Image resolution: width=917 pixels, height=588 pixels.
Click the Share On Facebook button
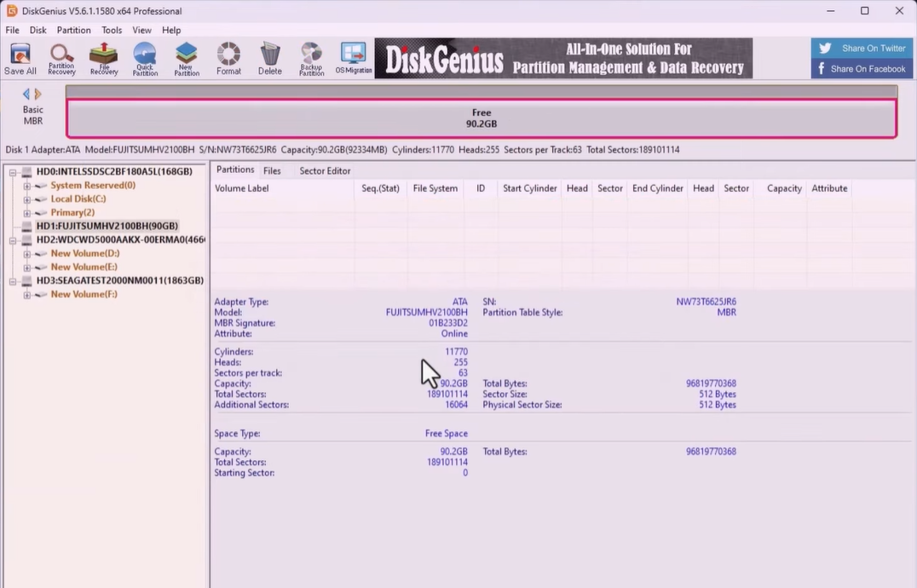point(862,69)
